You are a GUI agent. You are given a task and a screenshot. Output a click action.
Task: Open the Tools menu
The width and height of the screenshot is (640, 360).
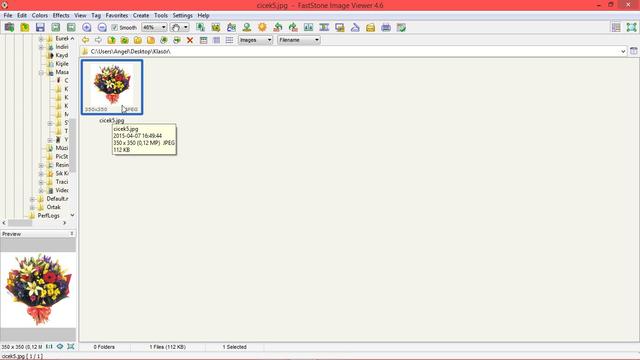coord(161,15)
